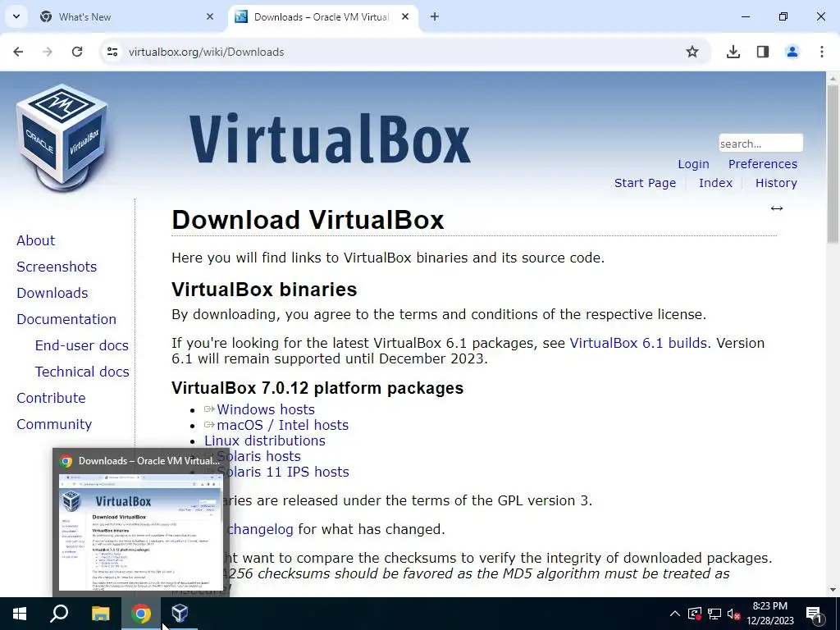Click the Chrome taskbar icon
Viewport: 840px width, 630px height.
(140, 614)
